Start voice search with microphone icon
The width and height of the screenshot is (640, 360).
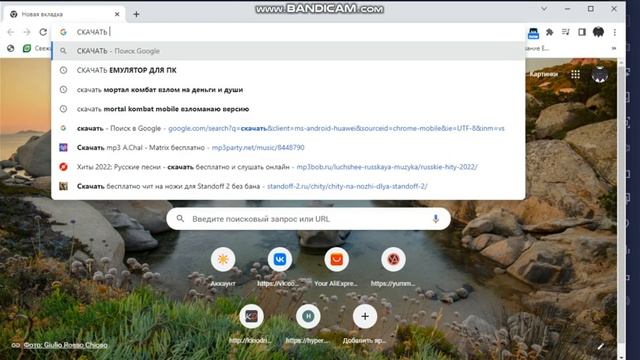(436, 219)
